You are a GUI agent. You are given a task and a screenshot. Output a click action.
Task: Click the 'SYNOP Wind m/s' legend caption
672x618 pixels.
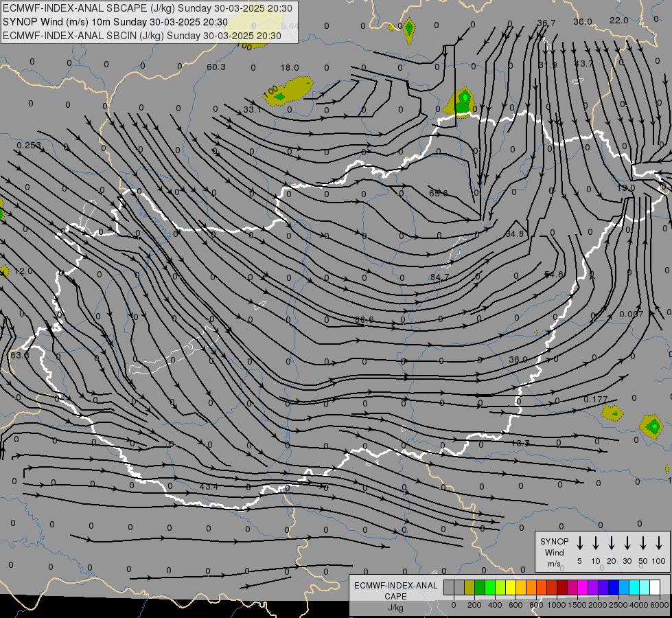554,552
